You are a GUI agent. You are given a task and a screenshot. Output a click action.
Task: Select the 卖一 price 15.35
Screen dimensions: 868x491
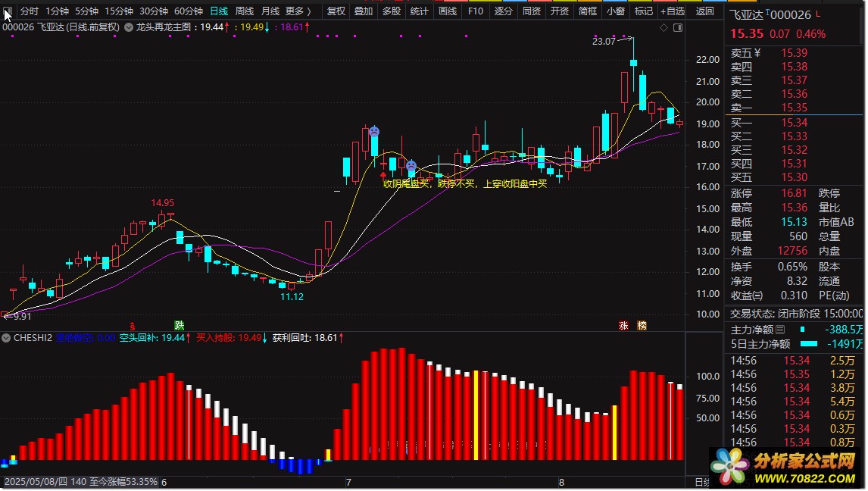[795, 108]
